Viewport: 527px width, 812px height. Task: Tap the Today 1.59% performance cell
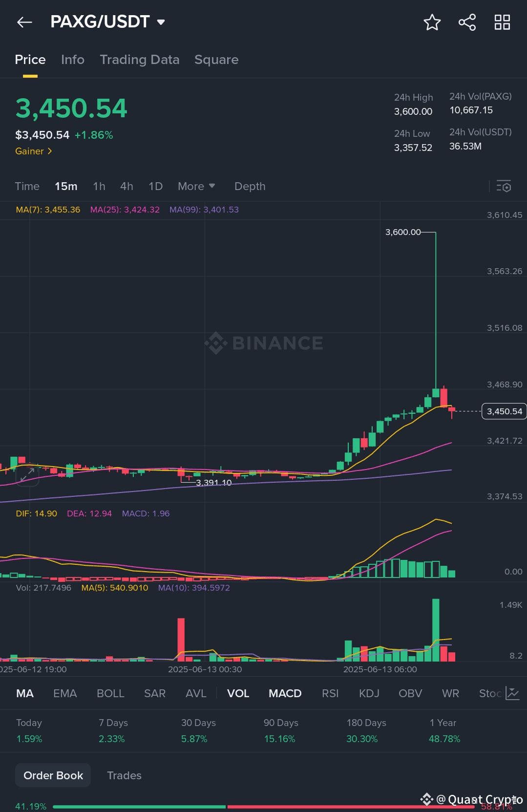tap(29, 730)
